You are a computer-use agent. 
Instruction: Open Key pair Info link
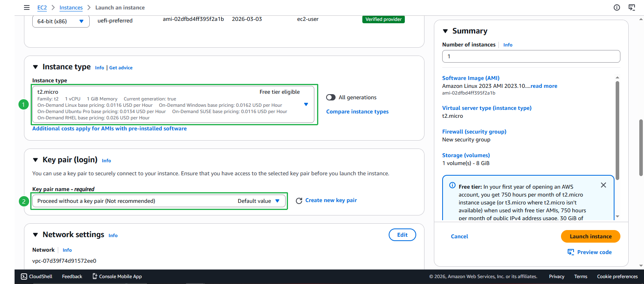pos(107,161)
